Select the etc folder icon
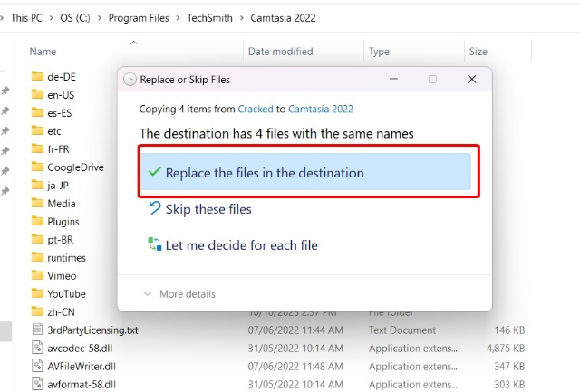 (x=37, y=130)
